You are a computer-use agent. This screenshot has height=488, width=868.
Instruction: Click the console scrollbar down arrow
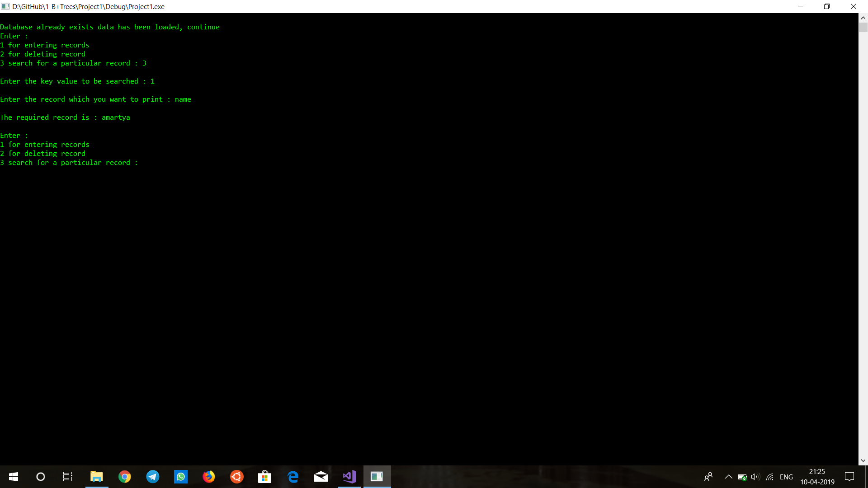click(863, 460)
